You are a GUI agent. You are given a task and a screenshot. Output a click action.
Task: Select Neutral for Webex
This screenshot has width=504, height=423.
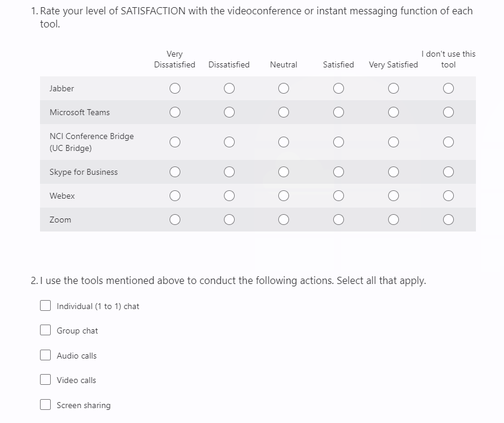point(284,196)
